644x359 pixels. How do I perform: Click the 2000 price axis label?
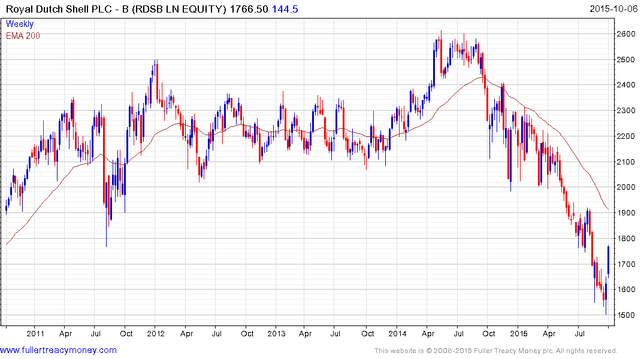click(626, 187)
